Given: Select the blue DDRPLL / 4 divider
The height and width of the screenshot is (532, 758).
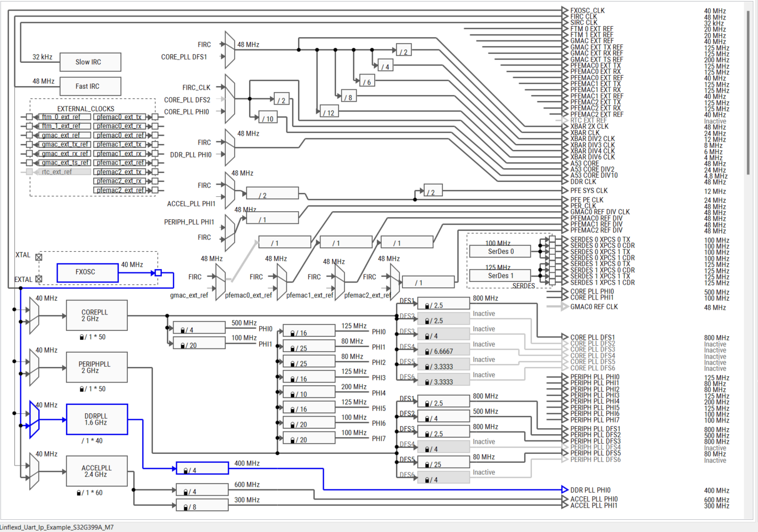Looking at the screenshot, I should (202, 468).
